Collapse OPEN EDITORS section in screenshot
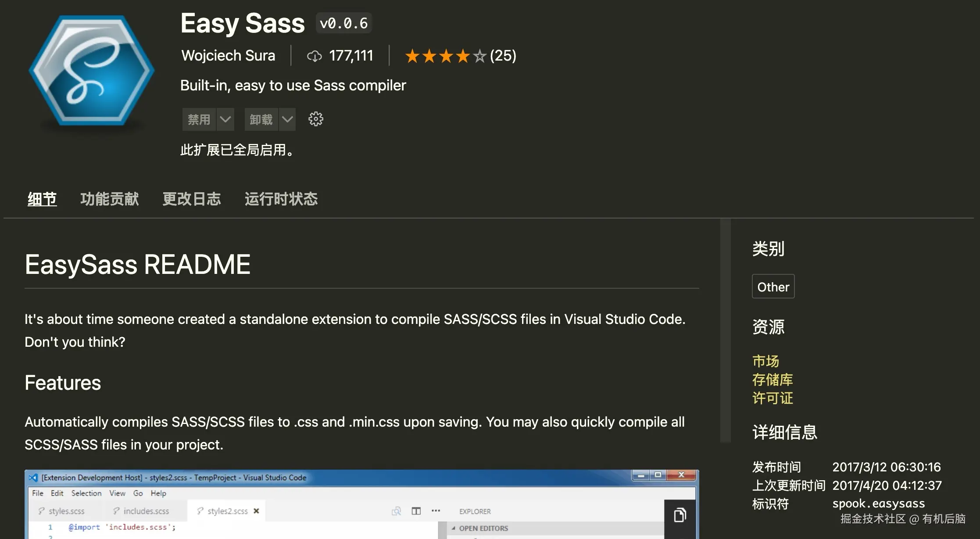980x539 pixels. click(x=454, y=528)
